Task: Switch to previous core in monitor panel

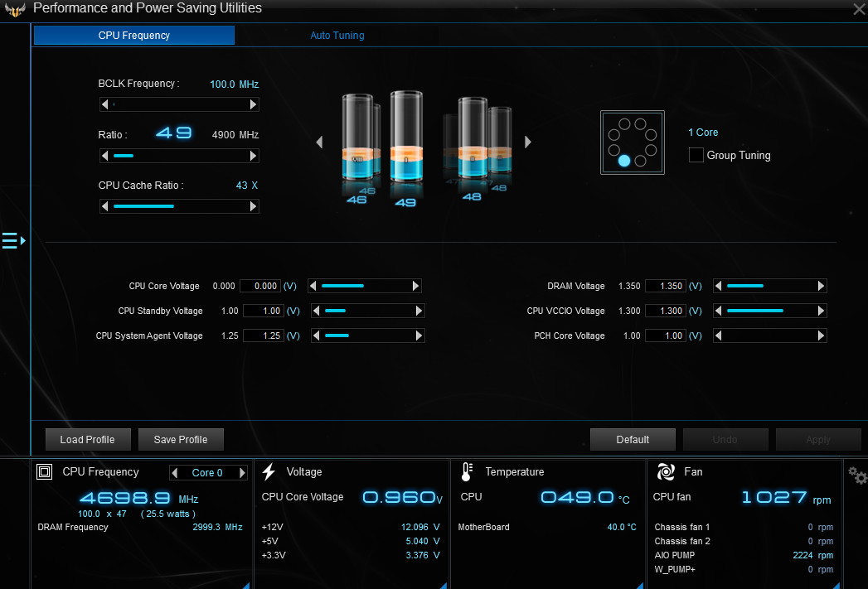Action: pyautogui.click(x=175, y=473)
